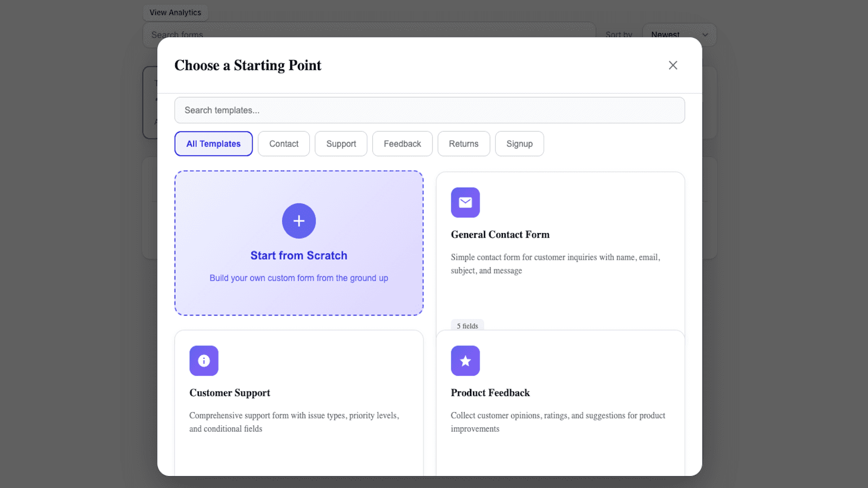Select the Signup templates filter
The height and width of the screenshot is (488, 868).
pyautogui.click(x=519, y=144)
